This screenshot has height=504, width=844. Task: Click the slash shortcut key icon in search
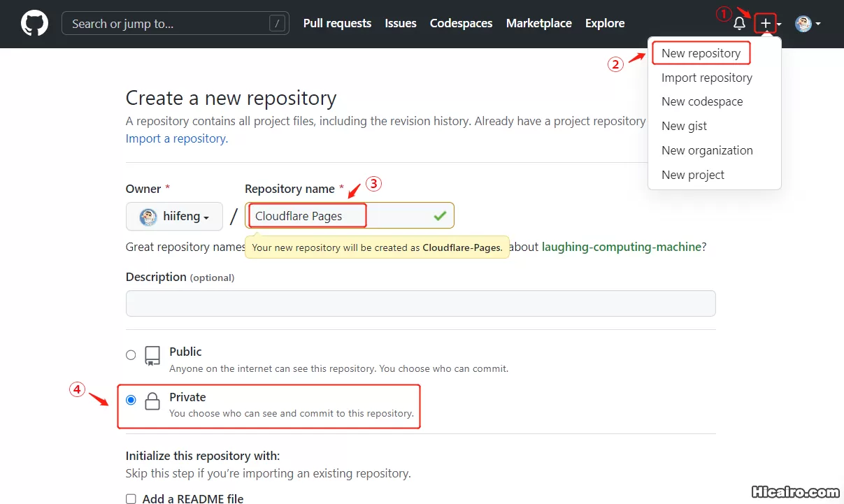pos(278,24)
